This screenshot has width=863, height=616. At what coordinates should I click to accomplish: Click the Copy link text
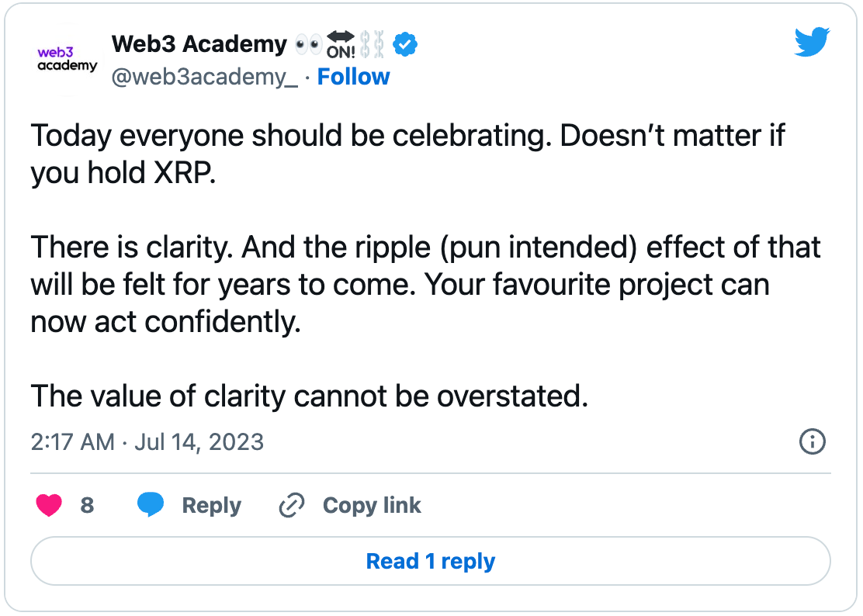[x=372, y=505]
